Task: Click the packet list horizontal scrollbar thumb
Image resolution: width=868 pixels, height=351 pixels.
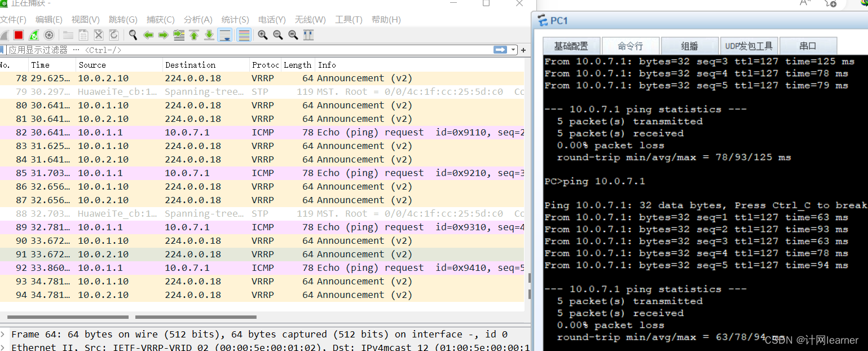Action: 68,317
